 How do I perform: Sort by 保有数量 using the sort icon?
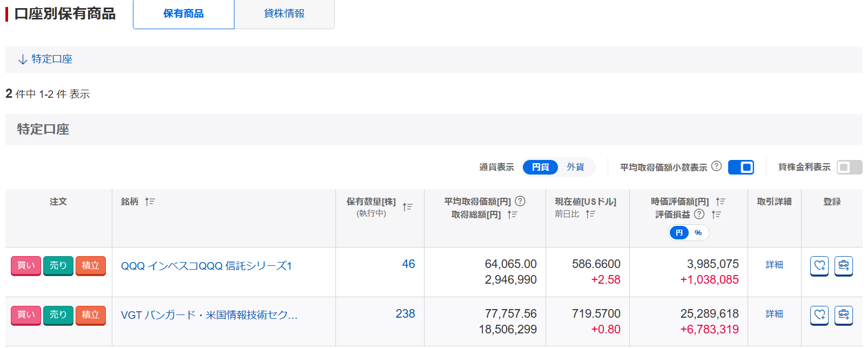tap(407, 207)
